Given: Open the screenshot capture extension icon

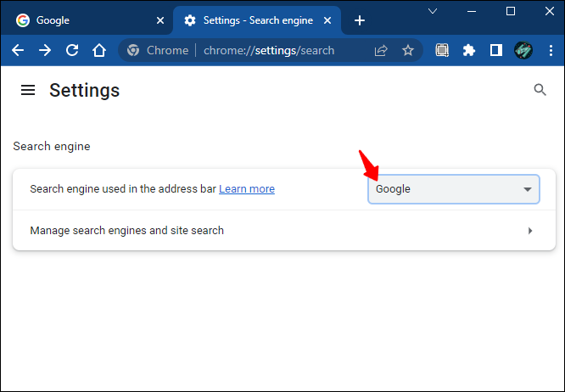Looking at the screenshot, I should pyautogui.click(x=442, y=50).
